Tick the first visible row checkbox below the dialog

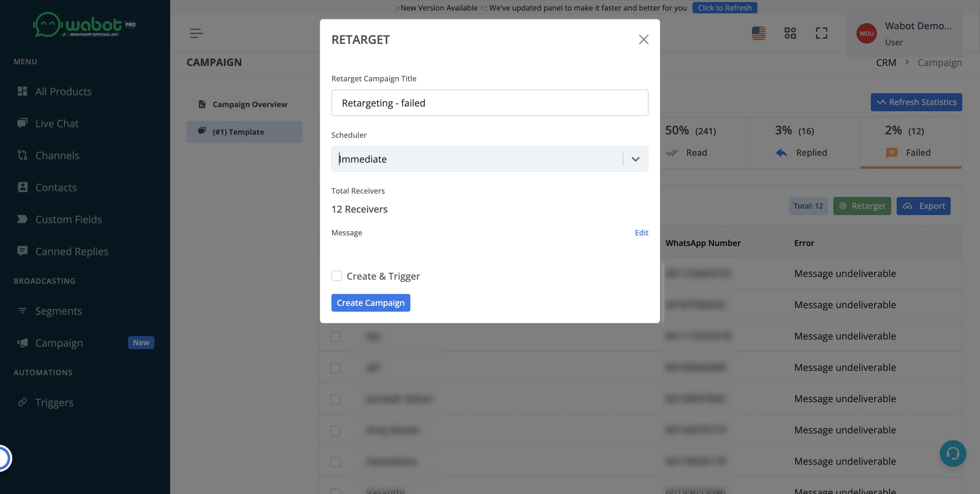click(335, 337)
